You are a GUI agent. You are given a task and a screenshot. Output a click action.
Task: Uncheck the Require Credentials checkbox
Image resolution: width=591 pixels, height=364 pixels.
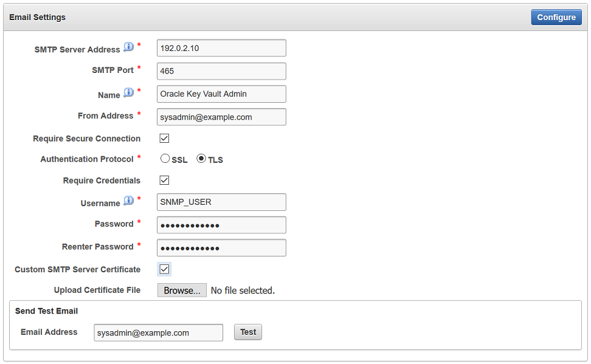coord(164,180)
